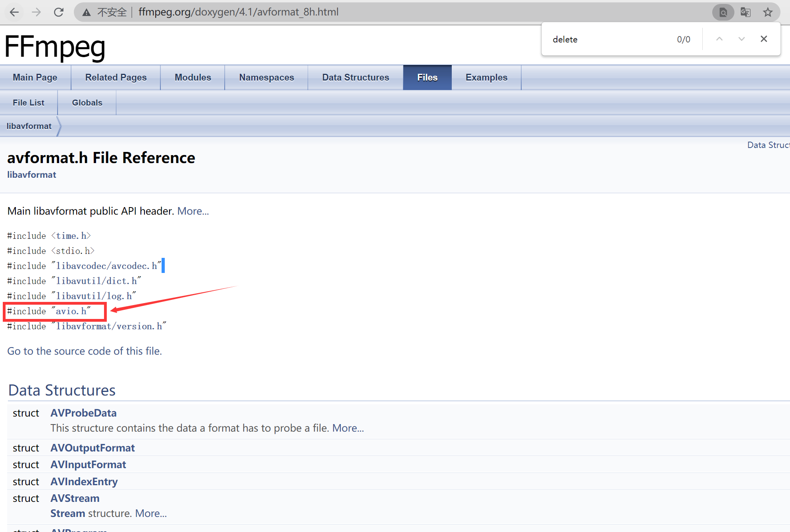Image resolution: width=790 pixels, height=532 pixels.
Task: Open the Data Structures menu
Action: [355, 78]
